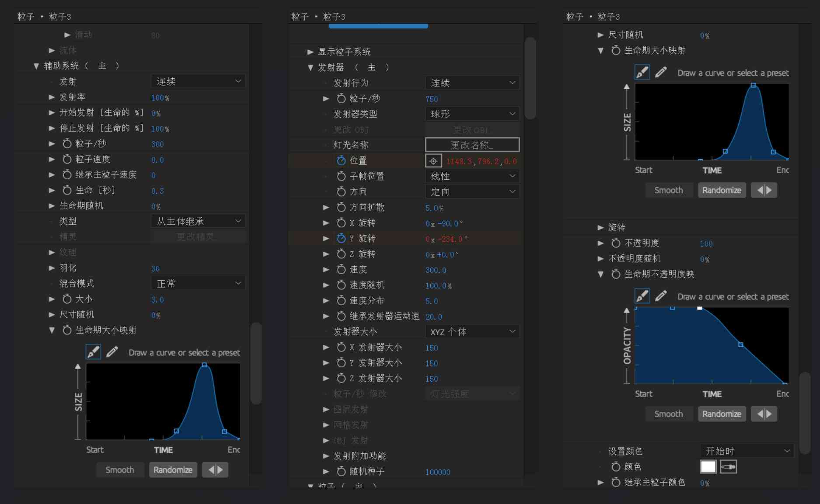The width and height of the screenshot is (820, 504).
Task: Toggle stopwatch for 速度分布
Action: [x=341, y=301]
